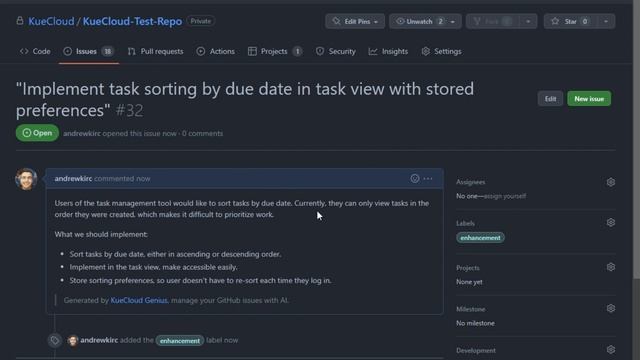This screenshot has height=360, width=640.
Task: Open the comment's three-dot options menu
Action: pyautogui.click(x=428, y=178)
